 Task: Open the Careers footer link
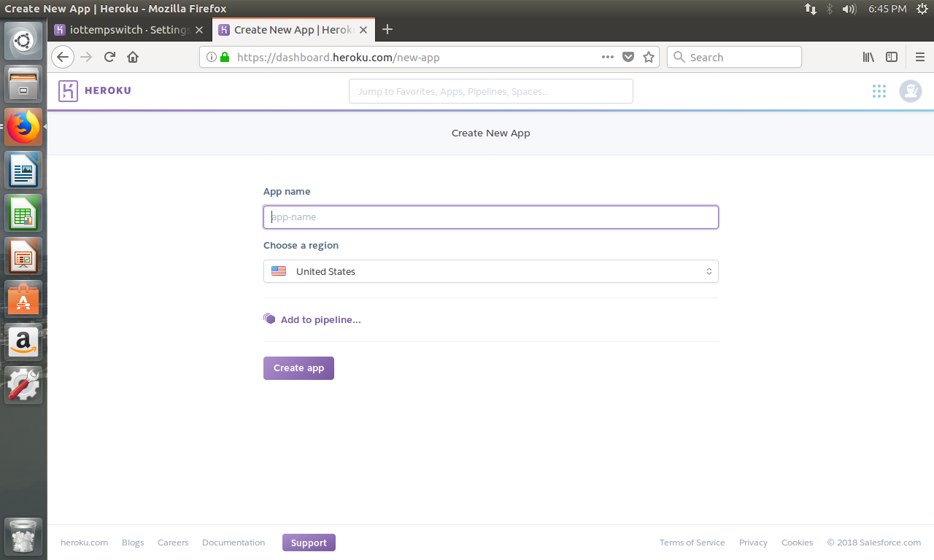point(173,542)
